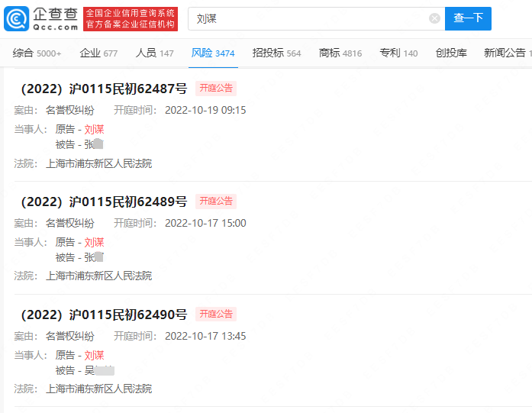Click plaintiff 刘谋 in case 62490
This screenshot has height=413, width=532.
click(94, 355)
